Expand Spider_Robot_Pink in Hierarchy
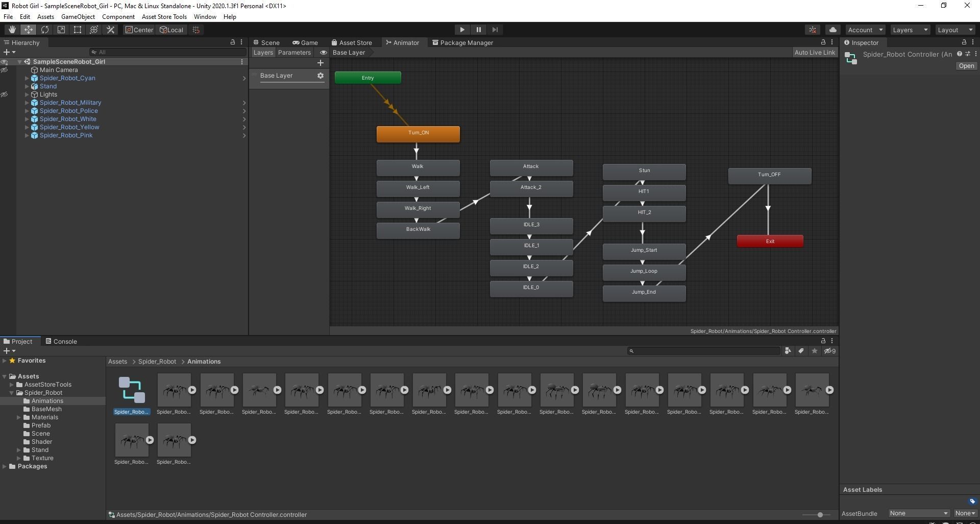This screenshot has width=980, height=524. point(27,135)
